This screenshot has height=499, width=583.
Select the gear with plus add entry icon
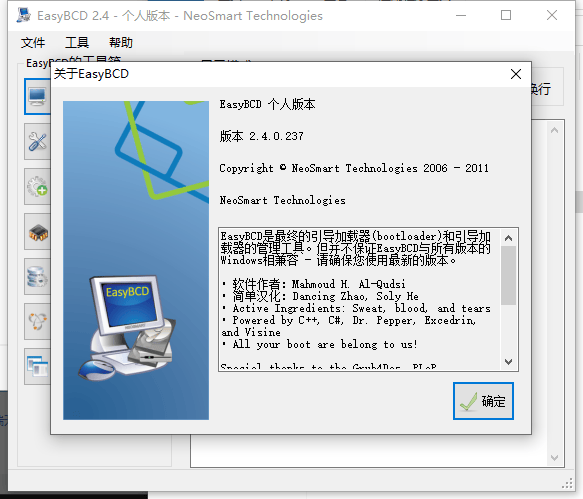pyautogui.click(x=38, y=186)
